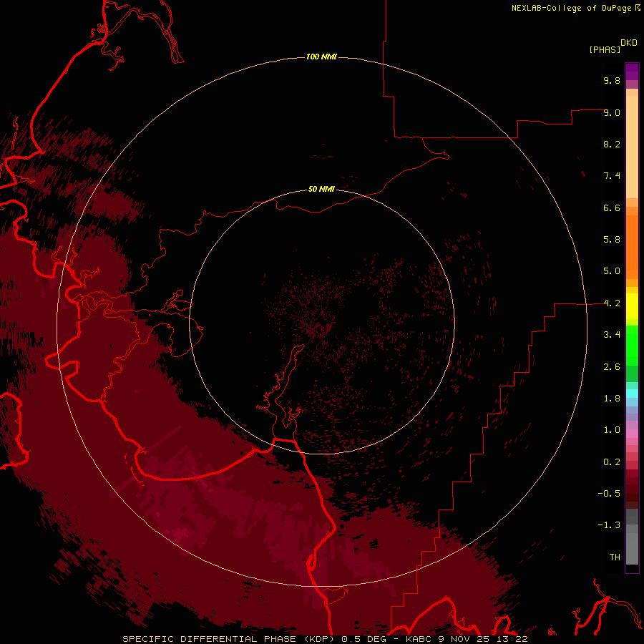The height and width of the screenshot is (644, 644).
Task: Pick the bright green color bar segment
Action: pos(632,345)
